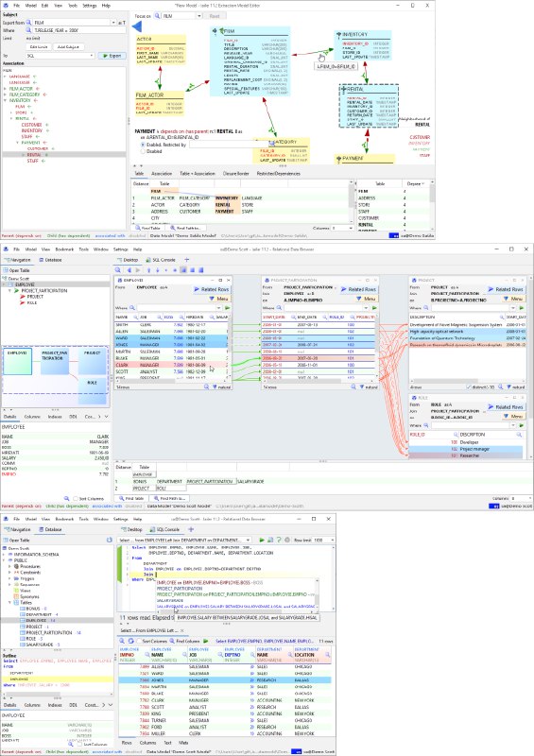Image resolution: width=534 pixels, height=756 pixels.
Task: Click the reload icon in the result toolbar above the EMPNO column
Action: [130, 641]
